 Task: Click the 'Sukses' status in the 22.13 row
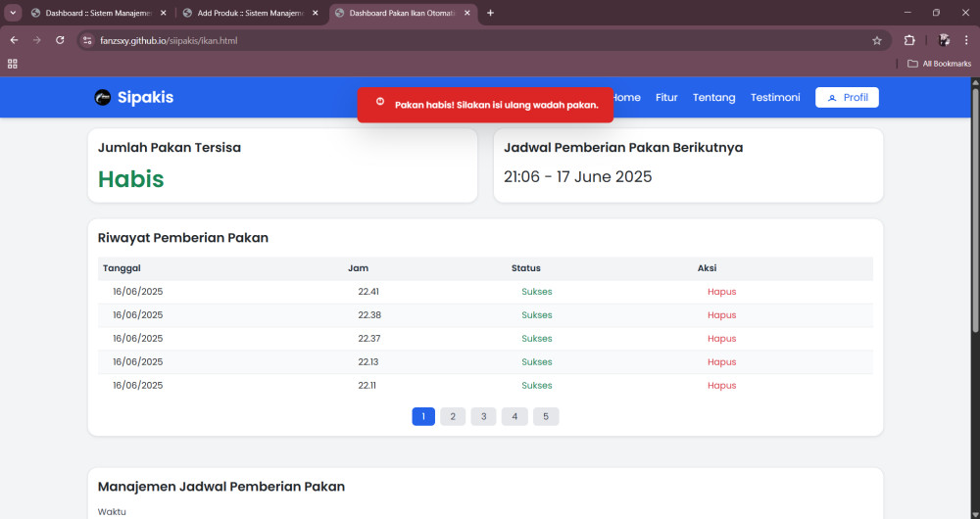[x=537, y=362]
